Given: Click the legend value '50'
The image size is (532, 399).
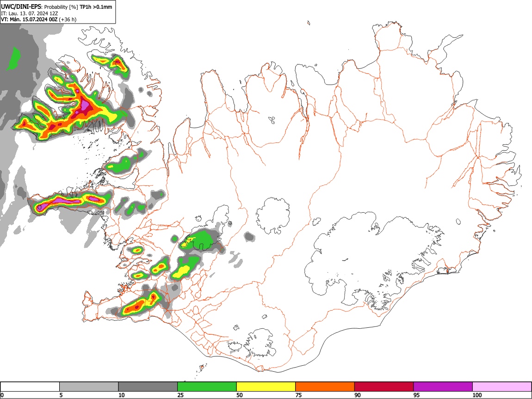Looking at the screenshot, I should pyautogui.click(x=240, y=395).
